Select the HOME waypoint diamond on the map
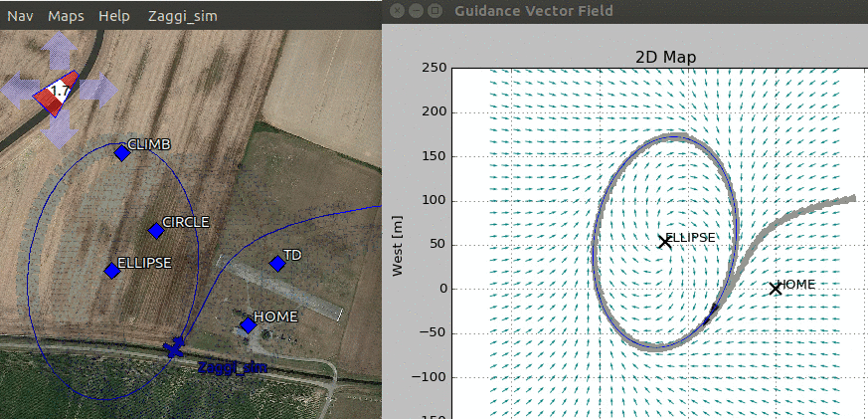The height and width of the screenshot is (419, 868). pyautogui.click(x=249, y=325)
